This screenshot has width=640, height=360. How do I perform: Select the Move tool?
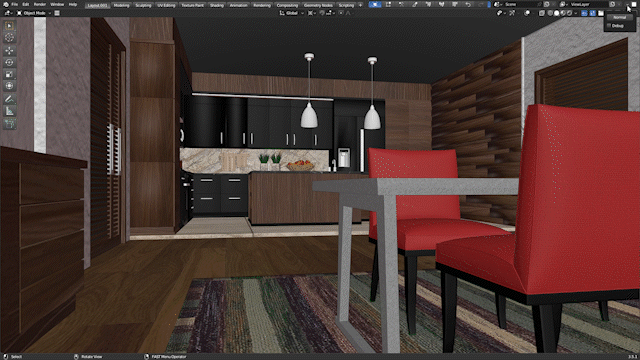coord(9,51)
